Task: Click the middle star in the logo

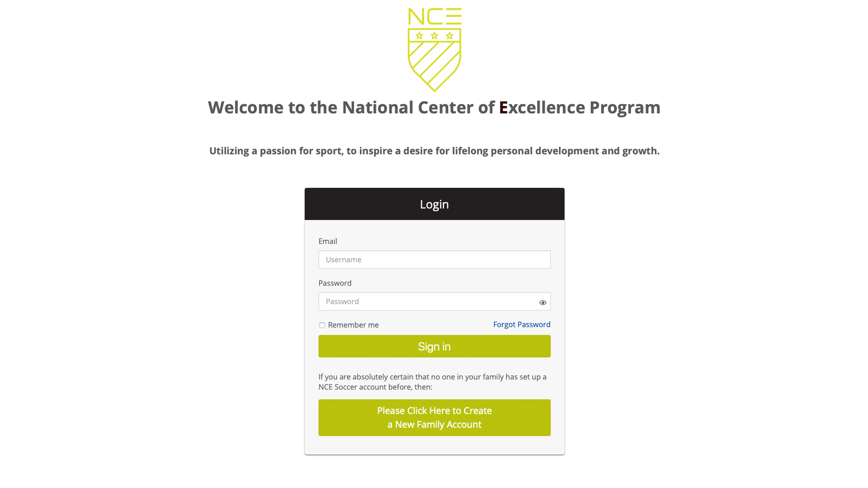Action: coord(434,35)
